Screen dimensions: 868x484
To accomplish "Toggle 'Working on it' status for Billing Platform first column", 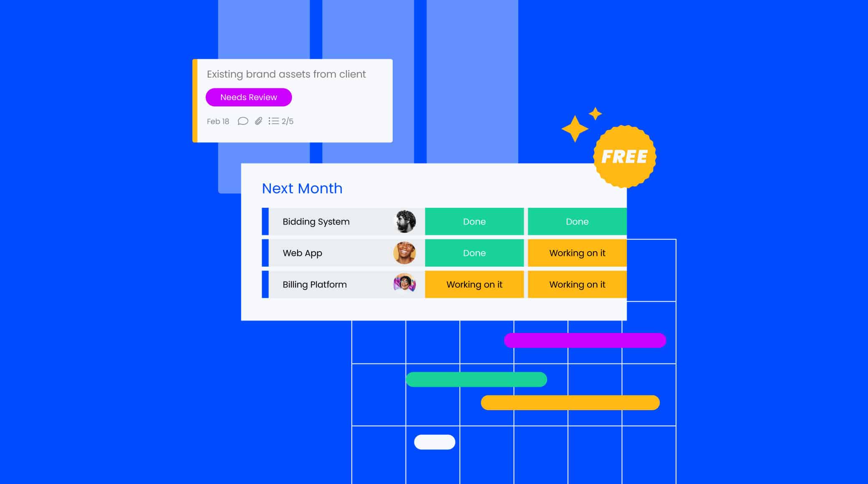I will pos(474,284).
